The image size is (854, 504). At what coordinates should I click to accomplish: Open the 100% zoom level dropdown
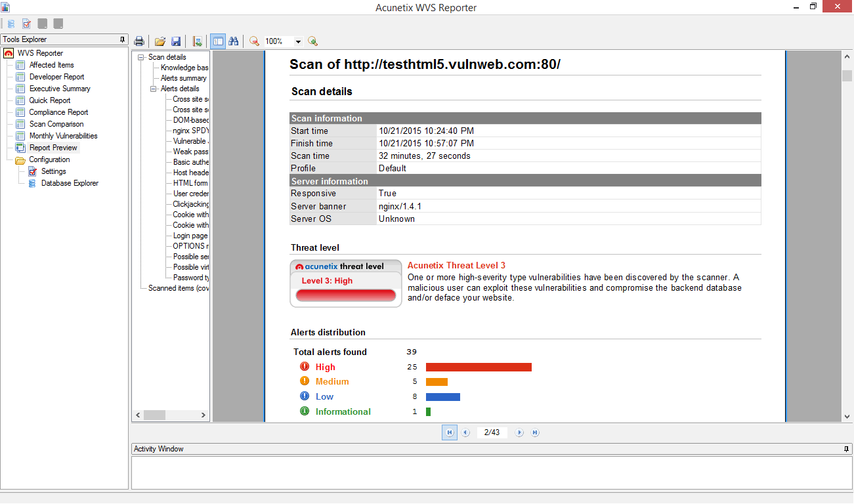pos(298,41)
